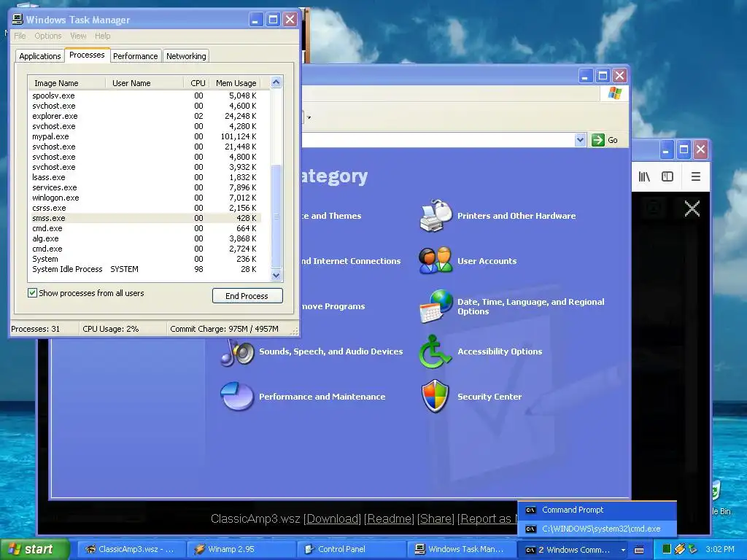Sort processes by the User Name column
This screenshot has width=747, height=560.
click(x=144, y=83)
